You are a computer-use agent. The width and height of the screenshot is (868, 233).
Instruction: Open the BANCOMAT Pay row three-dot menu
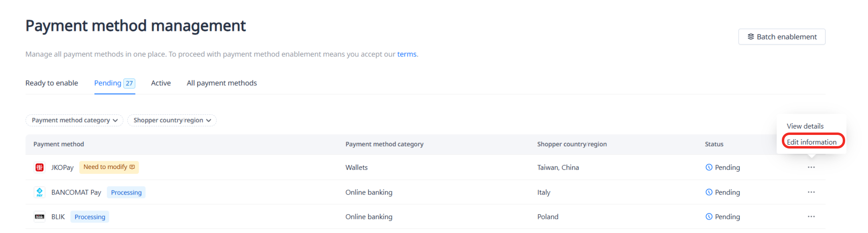coord(811,192)
